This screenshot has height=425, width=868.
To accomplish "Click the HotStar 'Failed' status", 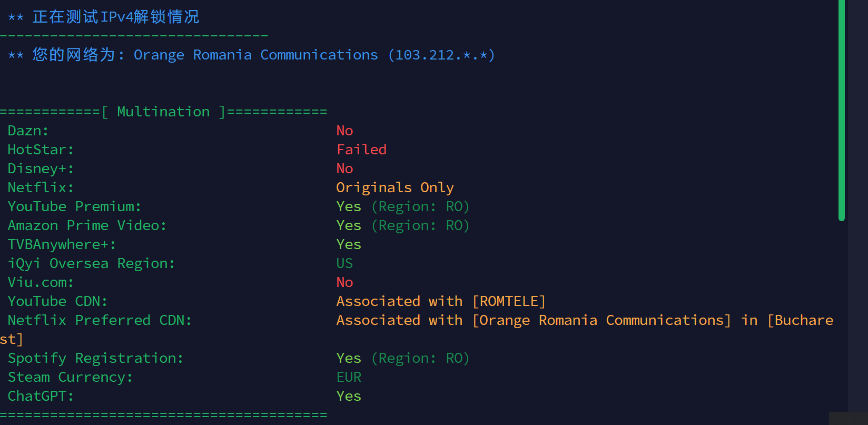I will coord(362,150).
